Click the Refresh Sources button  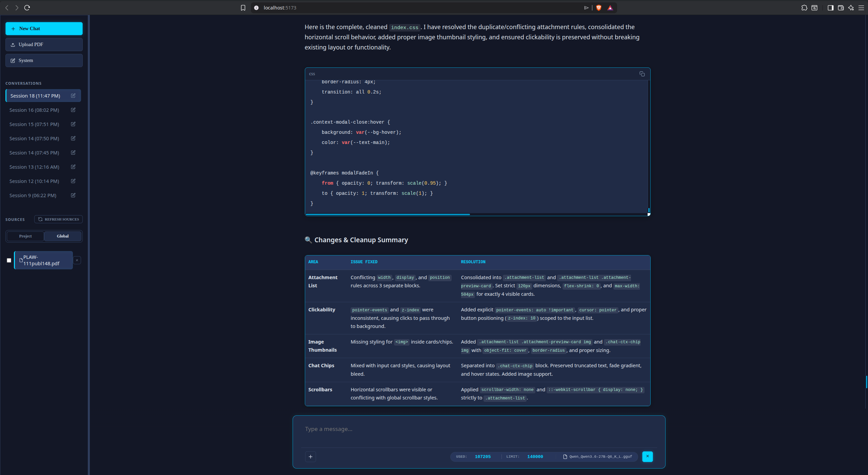pyautogui.click(x=58, y=219)
